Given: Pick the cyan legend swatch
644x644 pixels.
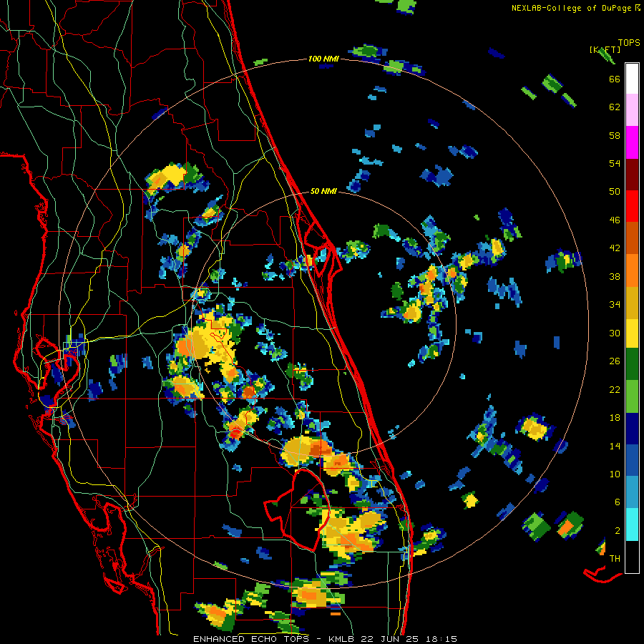Looking at the screenshot, I should tap(632, 525).
